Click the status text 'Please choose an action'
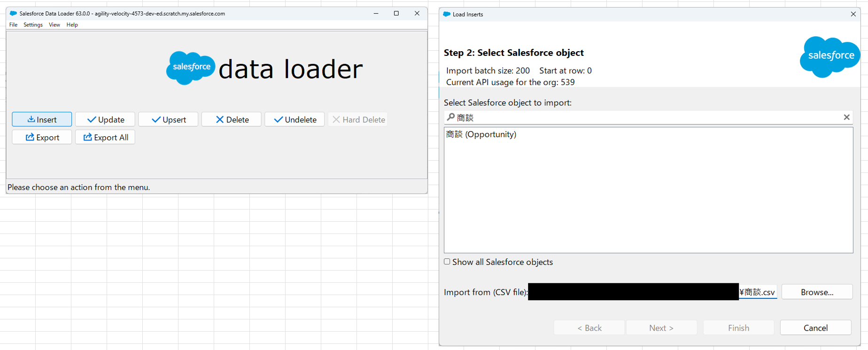 [79, 187]
